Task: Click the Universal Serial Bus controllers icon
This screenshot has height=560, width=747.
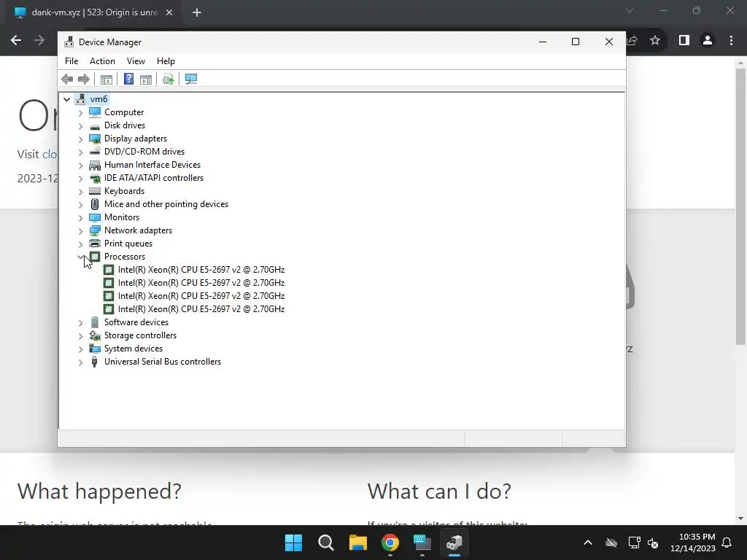Action: click(94, 362)
